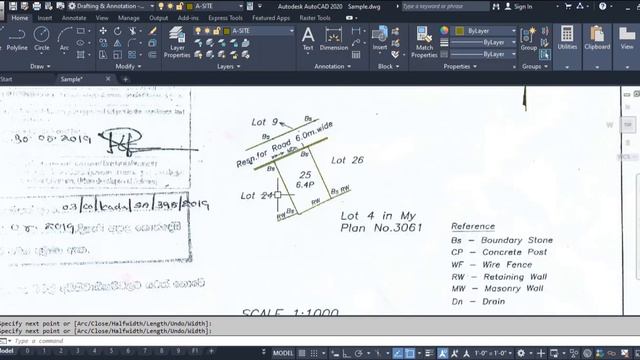Choose the Hatch tool in Draw panel
This screenshot has width=640, height=360.
81,54
